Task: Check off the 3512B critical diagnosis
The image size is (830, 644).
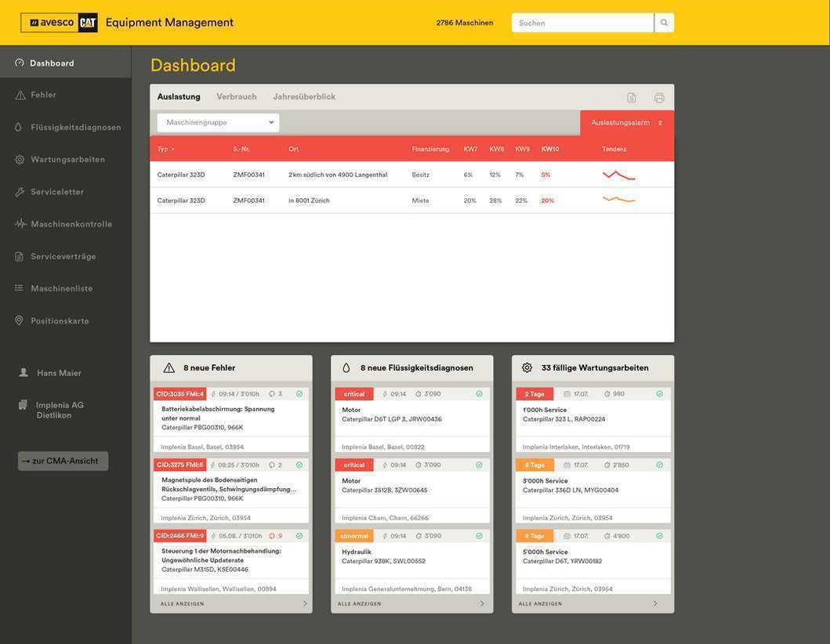Action: tap(479, 465)
